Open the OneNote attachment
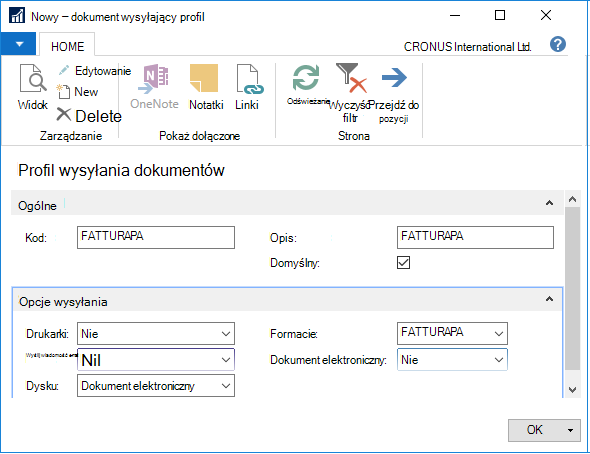 pyautogui.click(x=154, y=87)
